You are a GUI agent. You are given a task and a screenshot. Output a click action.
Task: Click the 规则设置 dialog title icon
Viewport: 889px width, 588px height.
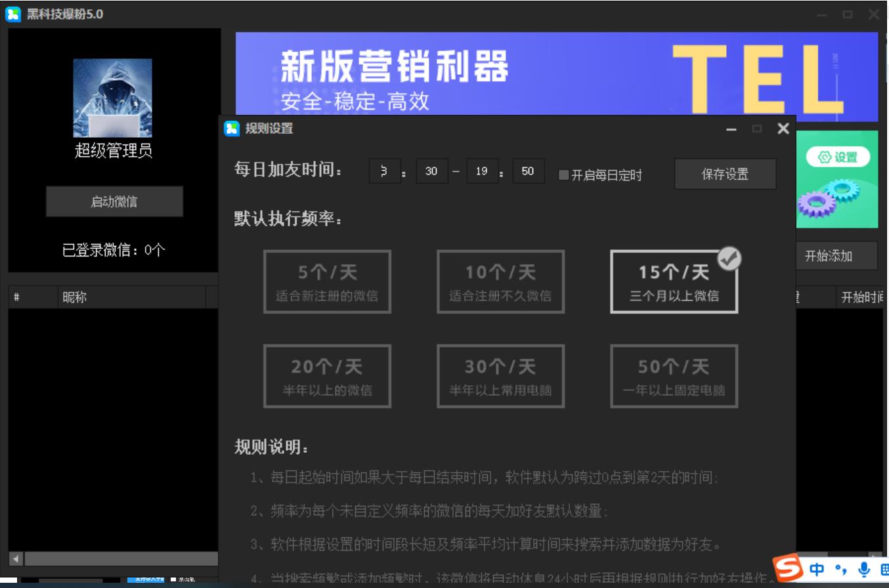(231, 129)
